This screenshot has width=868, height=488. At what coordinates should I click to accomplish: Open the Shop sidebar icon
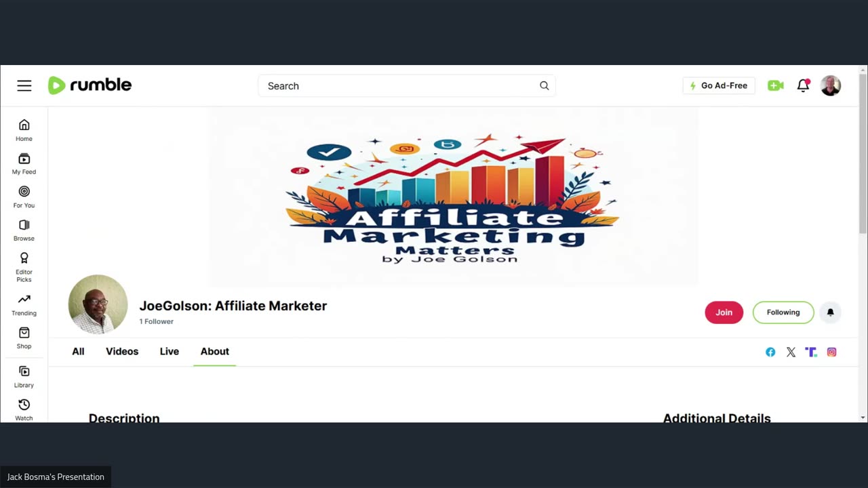pos(24,338)
